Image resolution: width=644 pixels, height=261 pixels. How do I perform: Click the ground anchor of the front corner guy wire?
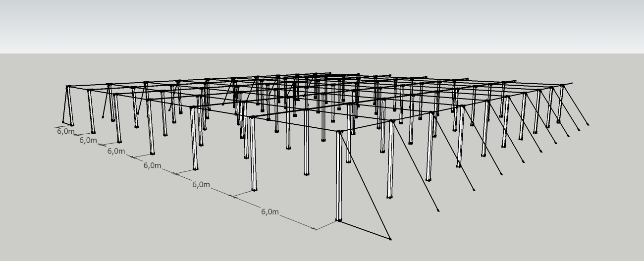click(390, 239)
